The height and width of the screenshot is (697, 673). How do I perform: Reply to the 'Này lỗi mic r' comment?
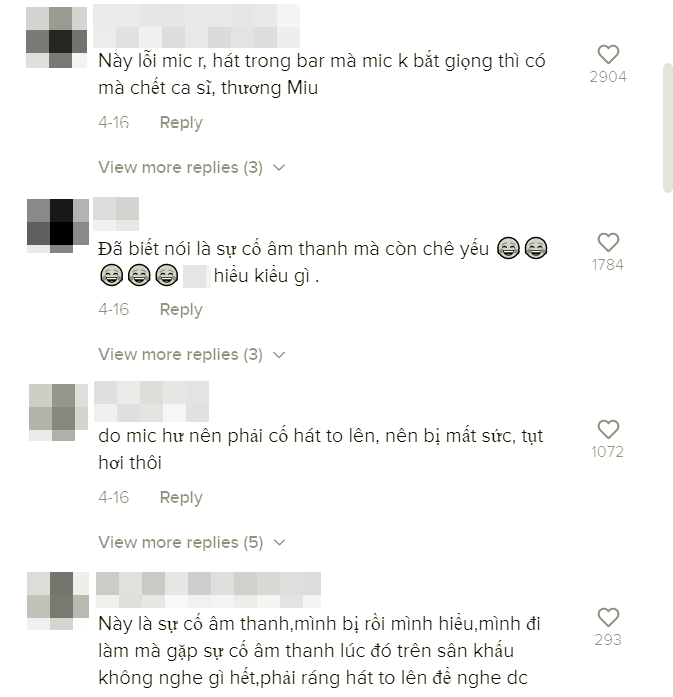click(x=181, y=122)
